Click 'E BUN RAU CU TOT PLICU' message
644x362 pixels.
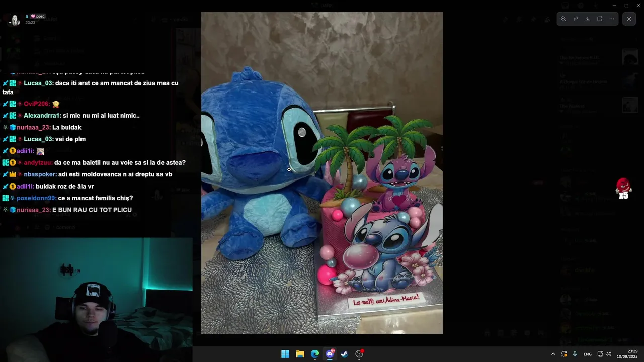pos(92,210)
